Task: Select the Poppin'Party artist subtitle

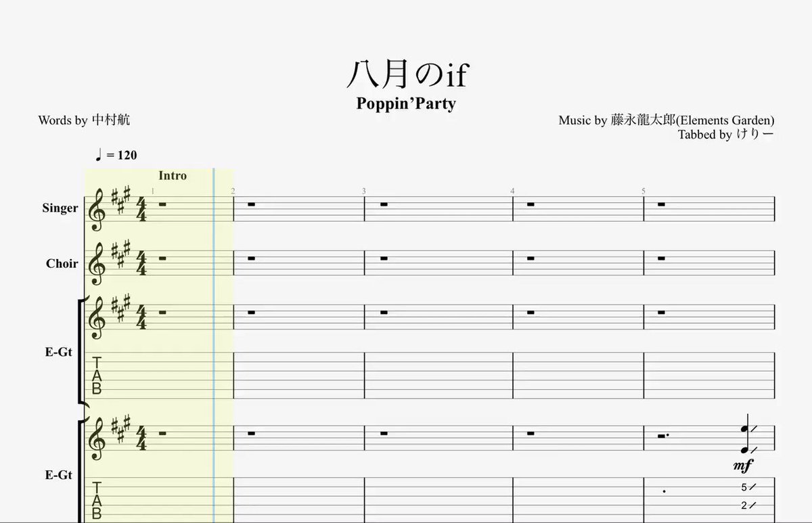Action: click(x=406, y=104)
